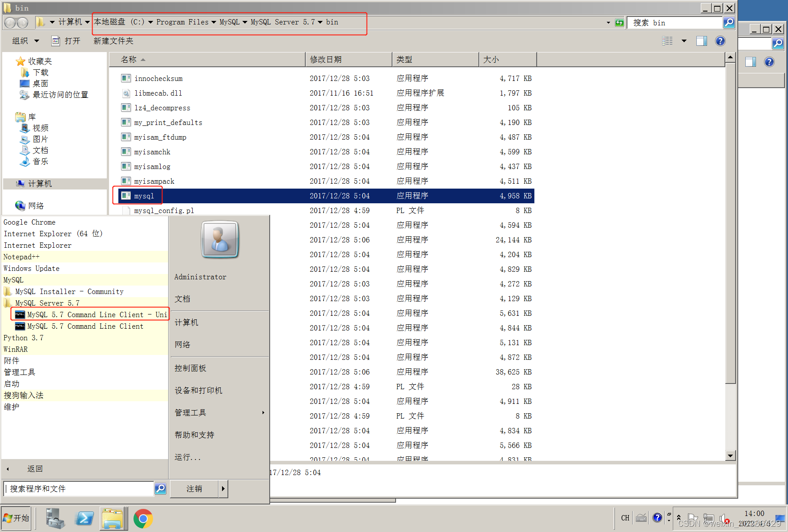Viewport: 788px width, 532px height.
Task: Click the change view icon in Explorer toolbar
Action: (667, 41)
